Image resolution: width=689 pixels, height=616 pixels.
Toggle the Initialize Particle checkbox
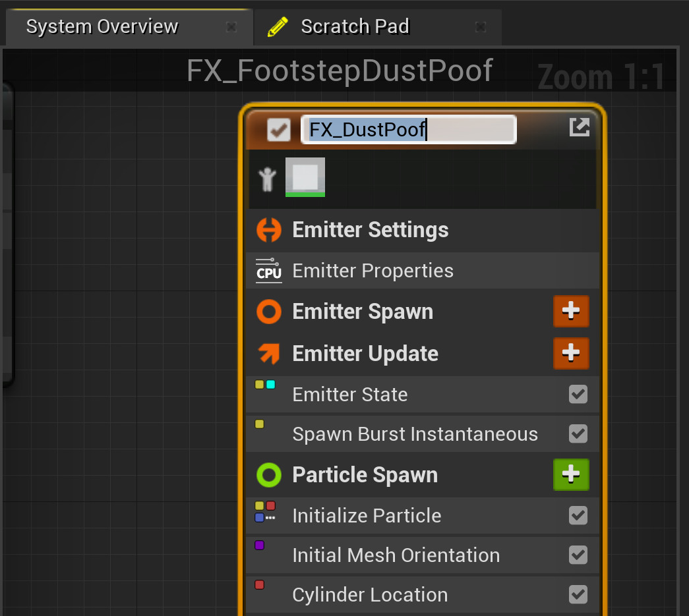click(578, 515)
